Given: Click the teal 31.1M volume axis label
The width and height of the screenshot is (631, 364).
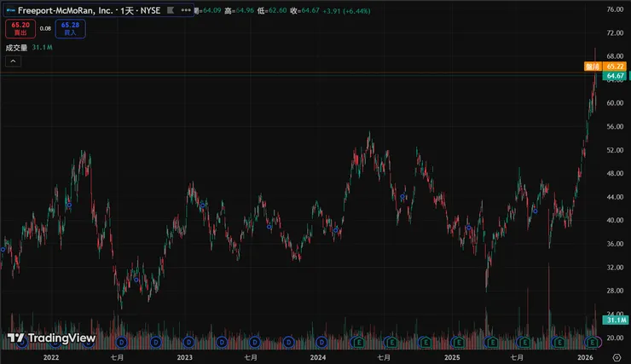Looking at the screenshot, I should (616, 321).
